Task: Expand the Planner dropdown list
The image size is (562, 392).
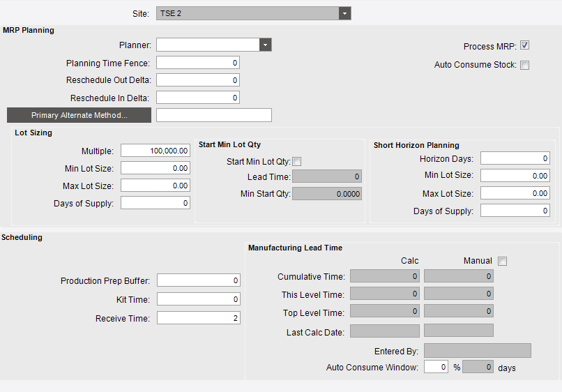Action: [265, 45]
